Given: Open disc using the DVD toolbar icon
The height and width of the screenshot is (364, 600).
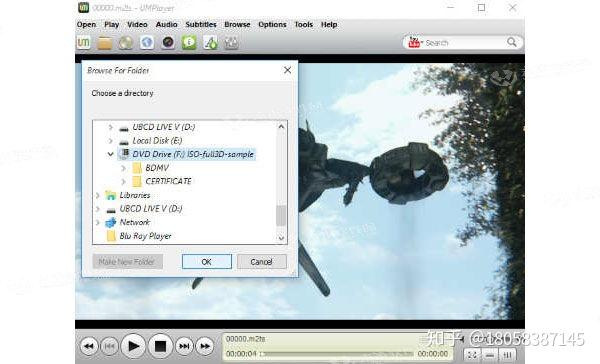Looking at the screenshot, I should point(126,43).
